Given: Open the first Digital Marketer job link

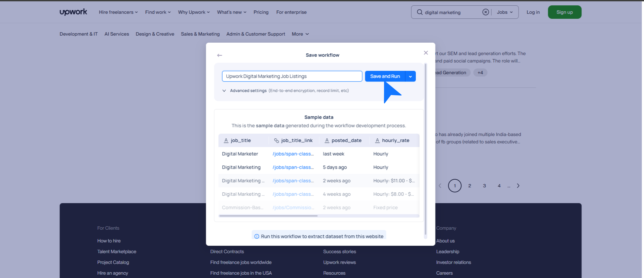Looking at the screenshot, I should pyautogui.click(x=293, y=154).
